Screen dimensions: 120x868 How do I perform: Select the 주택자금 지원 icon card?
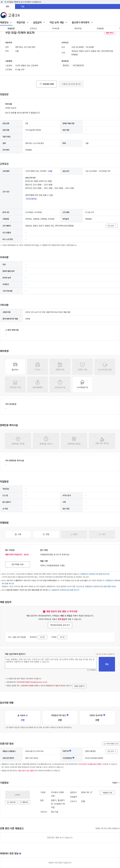click(x=15, y=385)
